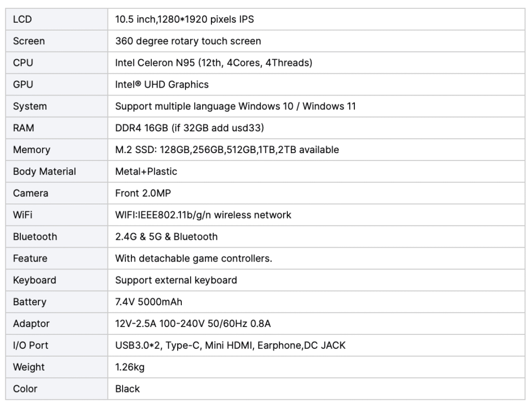Select the System row label
The width and height of the screenshot is (532, 407).
point(30,106)
